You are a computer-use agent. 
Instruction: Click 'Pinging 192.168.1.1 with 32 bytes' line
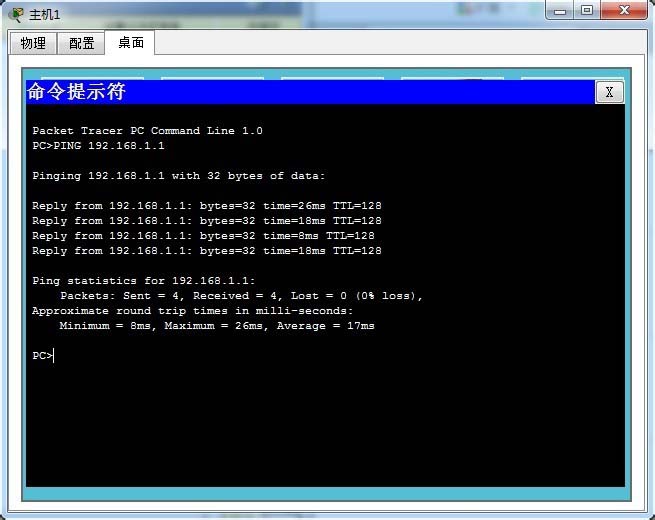pyautogui.click(x=178, y=176)
